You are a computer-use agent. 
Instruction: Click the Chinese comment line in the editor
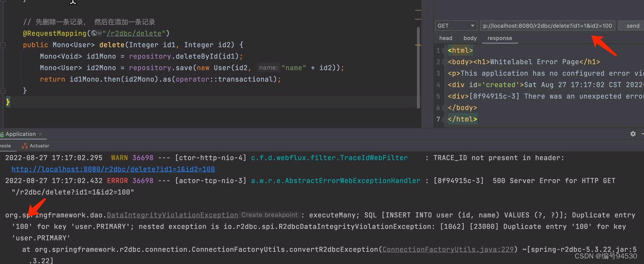click(89, 22)
